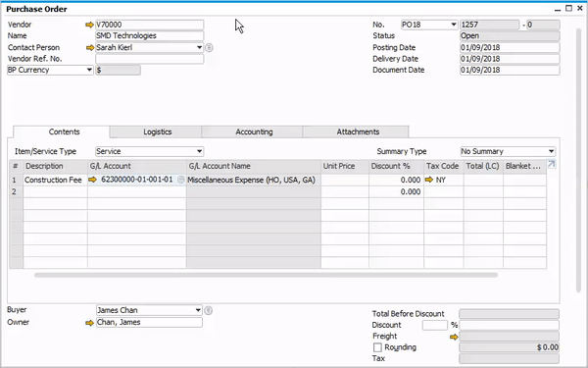
Task: Click the form settings icon above the table
Action: 551,164
